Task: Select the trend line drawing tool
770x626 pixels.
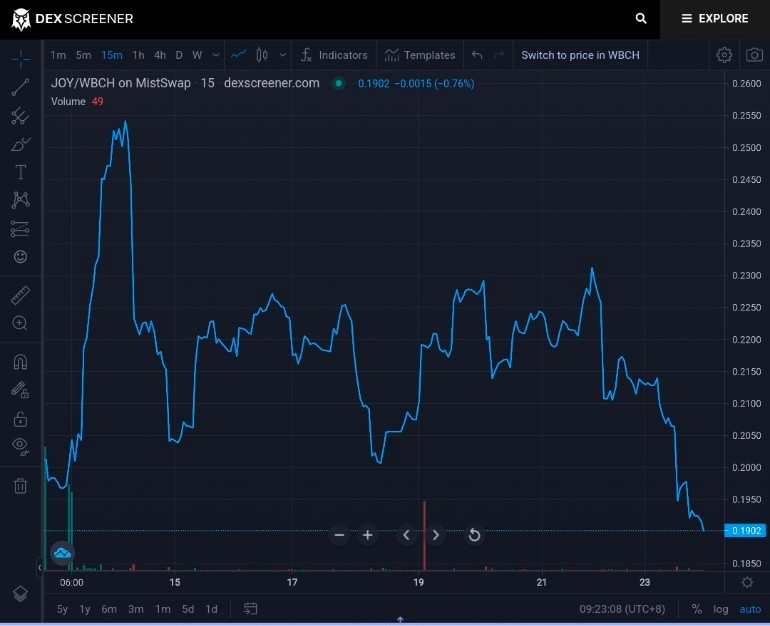Action: click(x=20, y=87)
